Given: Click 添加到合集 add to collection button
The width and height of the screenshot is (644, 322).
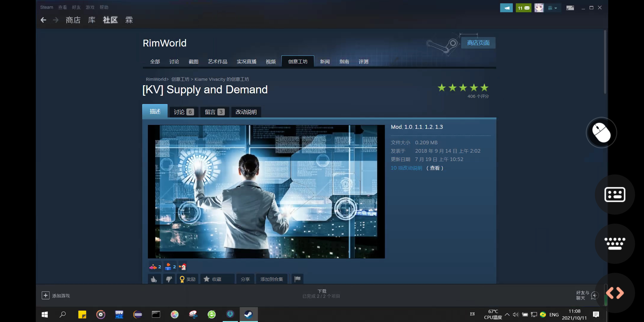Looking at the screenshot, I should pos(272,279).
